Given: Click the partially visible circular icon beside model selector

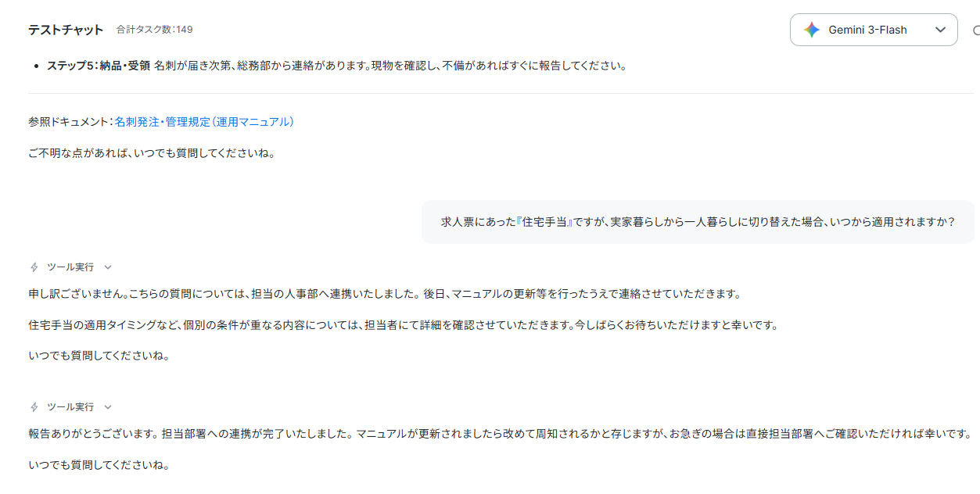Looking at the screenshot, I should [x=976, y=30].
